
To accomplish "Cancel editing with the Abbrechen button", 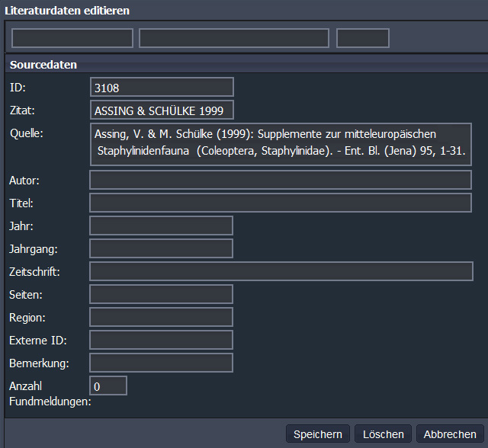I will [450, 434].
